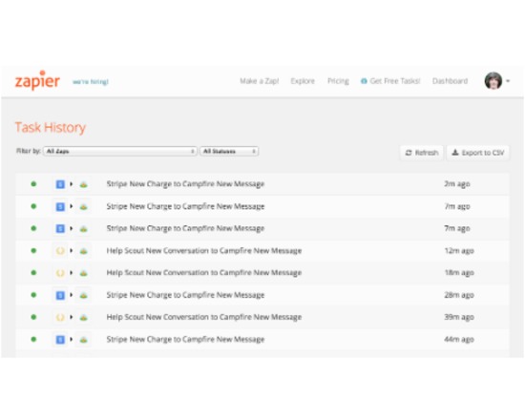Click the Refresh button

point(422,153)
